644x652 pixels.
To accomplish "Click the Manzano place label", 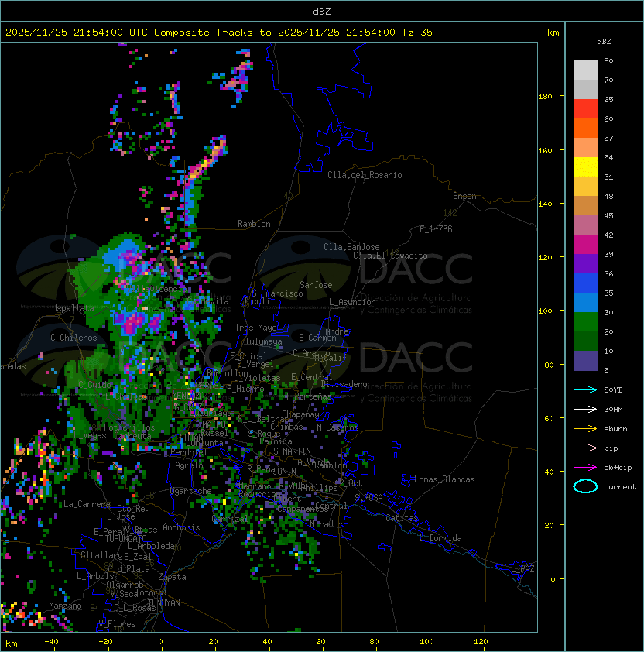I will [65, 606].
